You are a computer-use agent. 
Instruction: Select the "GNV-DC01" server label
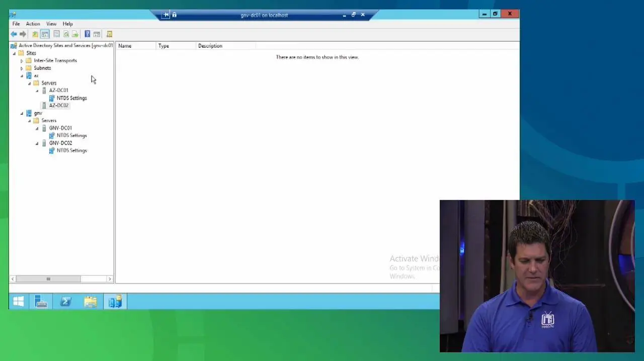click(60, 128)
